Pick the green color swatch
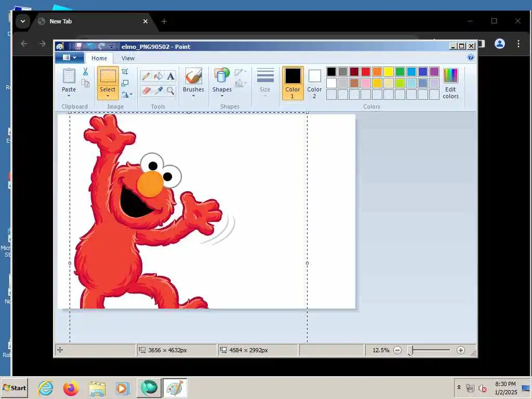 [x=400, y=72]
